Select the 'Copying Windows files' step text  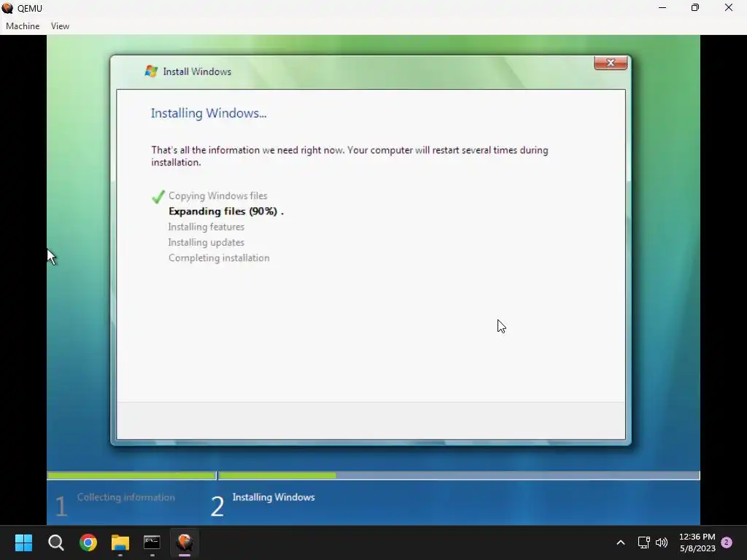(217, 195)
